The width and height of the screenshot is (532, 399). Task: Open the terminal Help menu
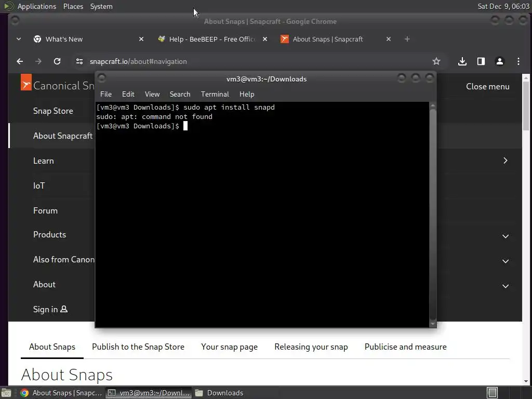coord(247,95)
